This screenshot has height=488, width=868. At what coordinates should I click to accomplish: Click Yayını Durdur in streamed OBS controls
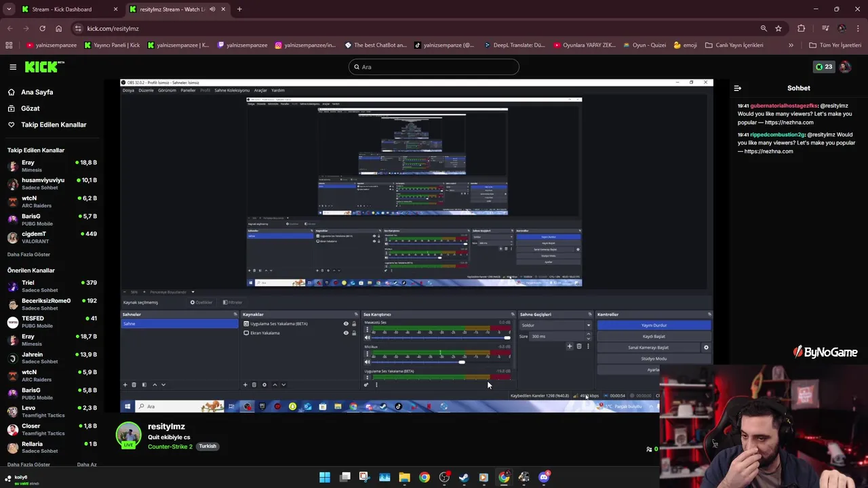[654, 325]
